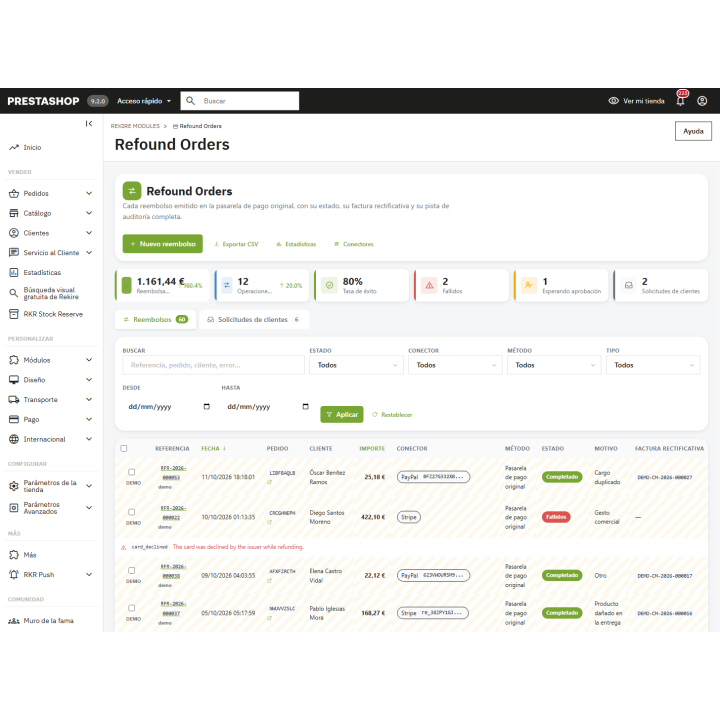Expand the Módulos submenu chevron
720x720 pixels.
[x=89, y=360]
